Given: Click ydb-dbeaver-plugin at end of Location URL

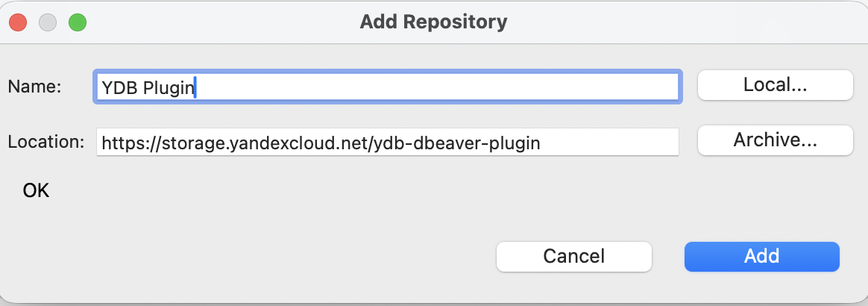Looking at the screenshot, I should tap(457, 143).
